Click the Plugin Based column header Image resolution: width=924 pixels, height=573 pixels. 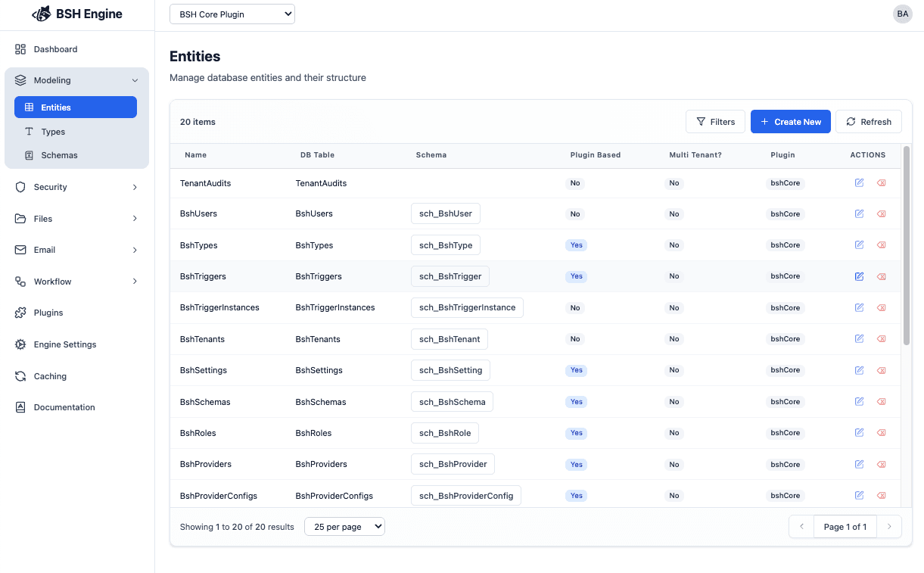pos(596,155)
